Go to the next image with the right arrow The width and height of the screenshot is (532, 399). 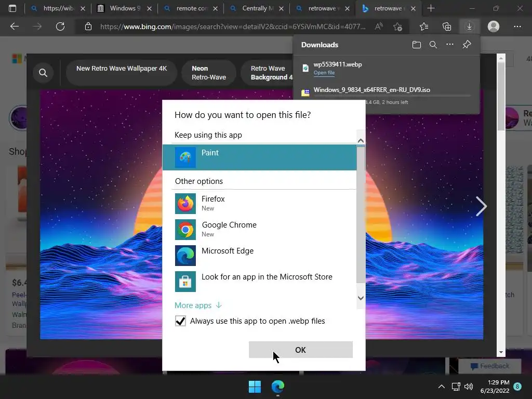(481, 206)
